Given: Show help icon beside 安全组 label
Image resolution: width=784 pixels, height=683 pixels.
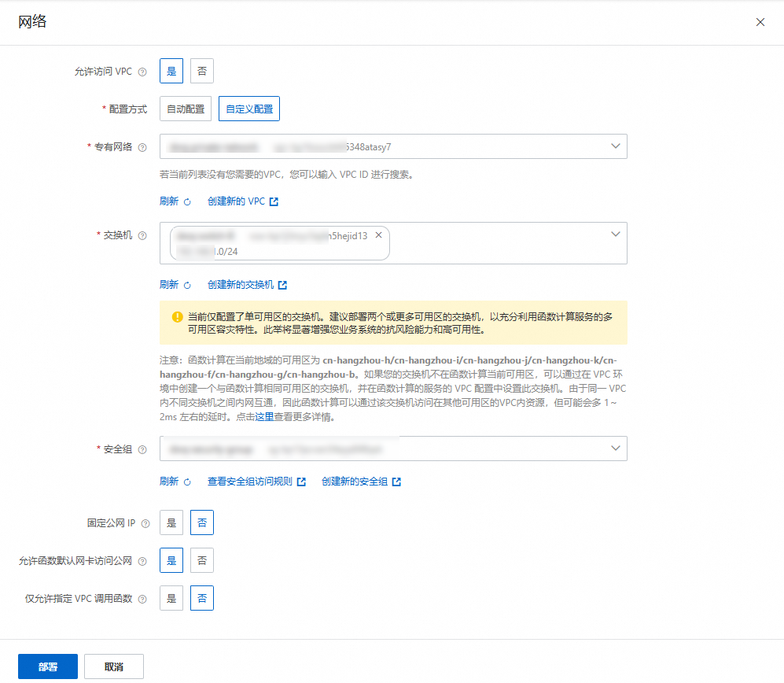Looking at the screenshot, I should pyautogui.click(x=142, y=450).
